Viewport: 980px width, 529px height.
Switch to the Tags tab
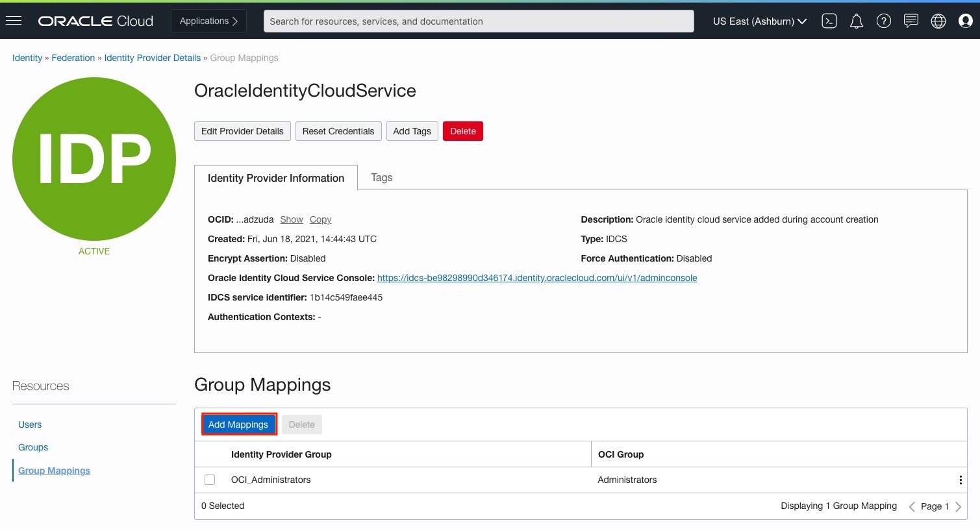tap(382, 177)
